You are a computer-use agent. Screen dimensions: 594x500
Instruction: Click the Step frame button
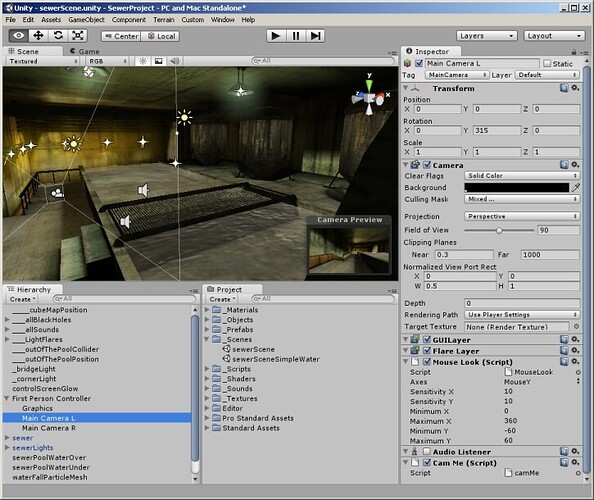tap(315, 36)
